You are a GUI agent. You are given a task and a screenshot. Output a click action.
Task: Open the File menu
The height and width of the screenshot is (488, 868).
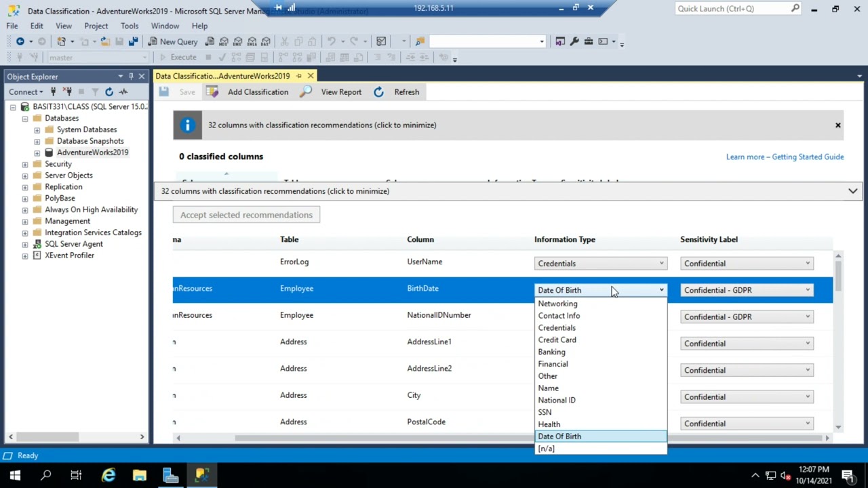(12, 26)
